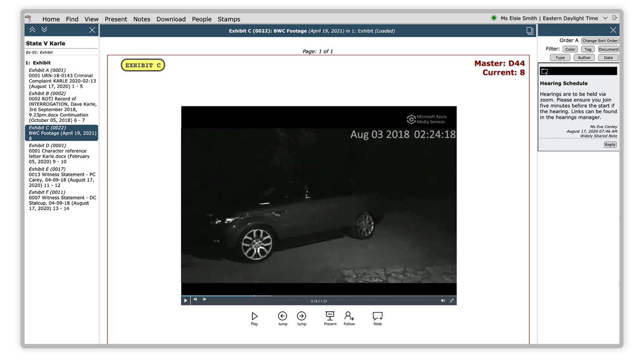Image resolution: width=644 pixels, height=362 pixels.
Task: Open the Download menu
Action: (x=171, y=19)
